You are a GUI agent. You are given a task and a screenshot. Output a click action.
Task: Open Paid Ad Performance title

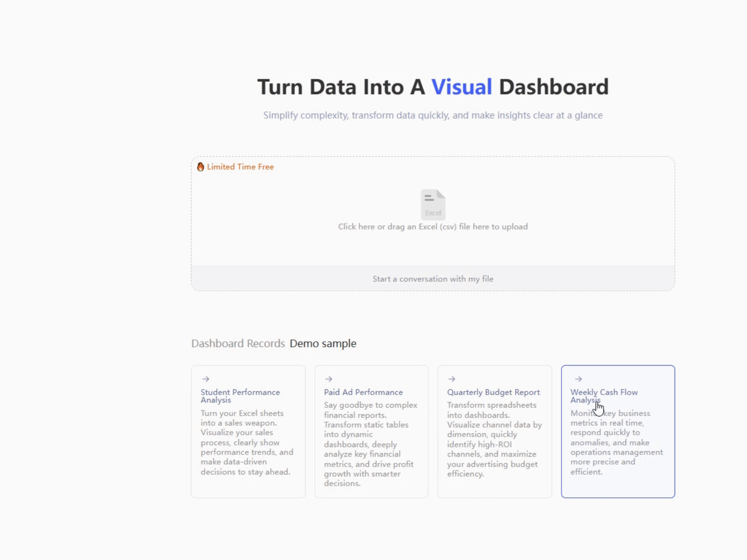click(x=363, y=392)
